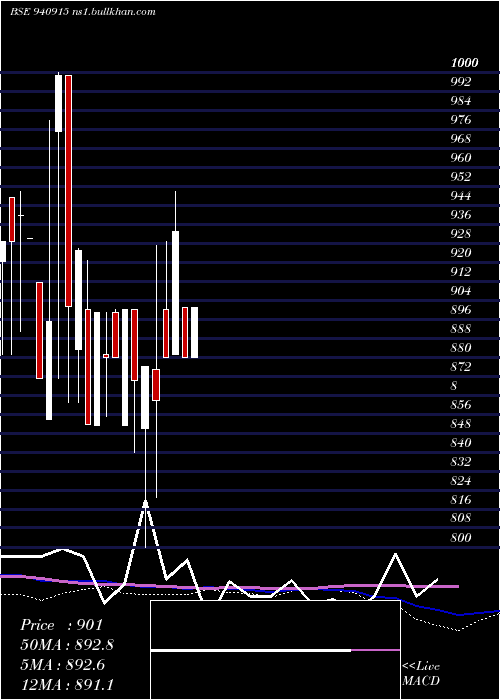Select the 872 price axis label
This screenshot has height=700, width=500.
point(461,367)
